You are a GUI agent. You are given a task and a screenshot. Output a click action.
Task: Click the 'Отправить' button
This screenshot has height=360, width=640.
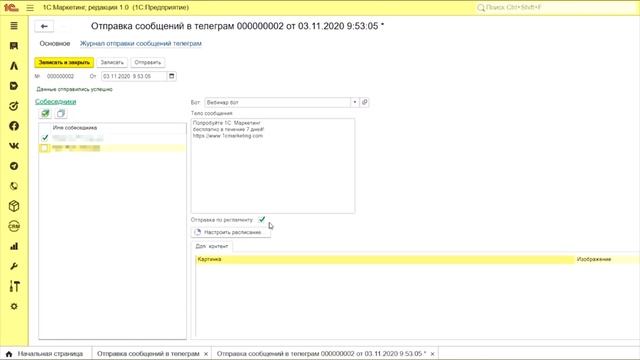coord(148,62)
